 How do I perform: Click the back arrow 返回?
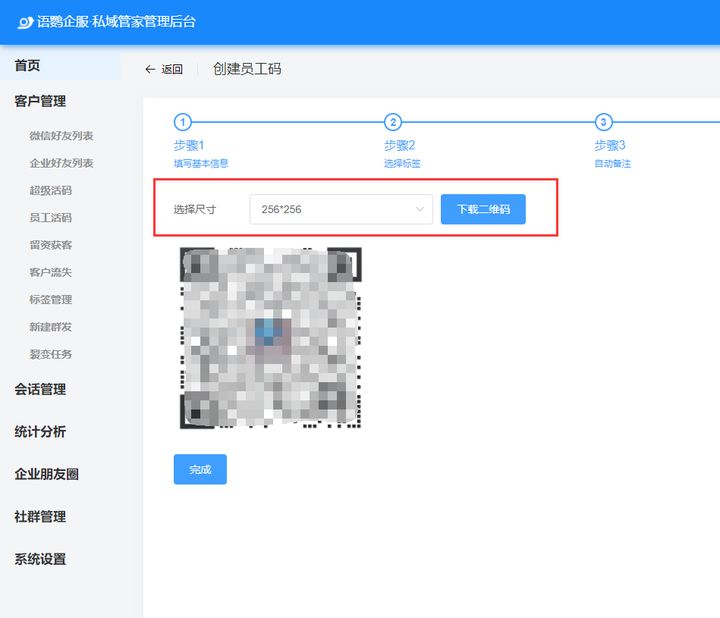164,69
